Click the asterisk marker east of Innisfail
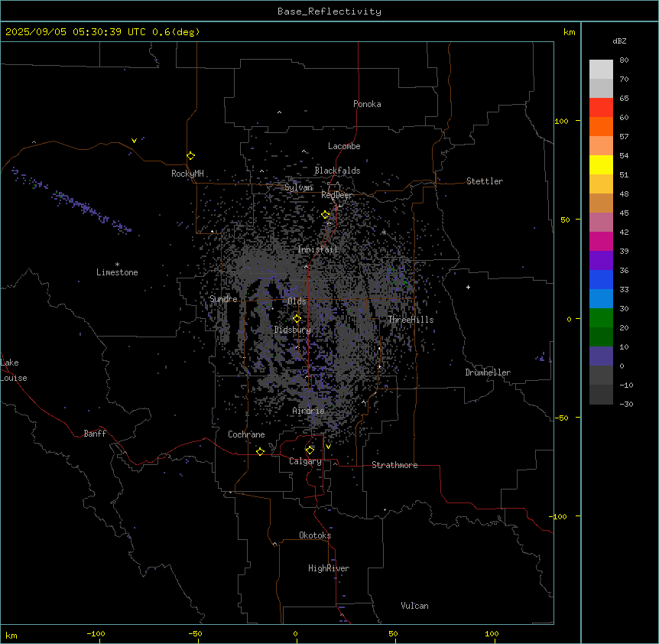This screenshot has height=644, width=659. tap(384, 233)
